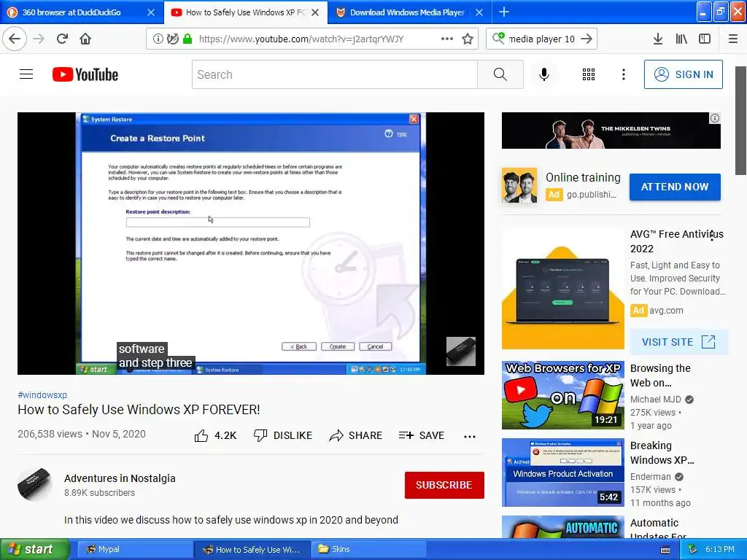Click the DISLIKE button
Viewport: 747px width, 560px height.
click(283, 435)
